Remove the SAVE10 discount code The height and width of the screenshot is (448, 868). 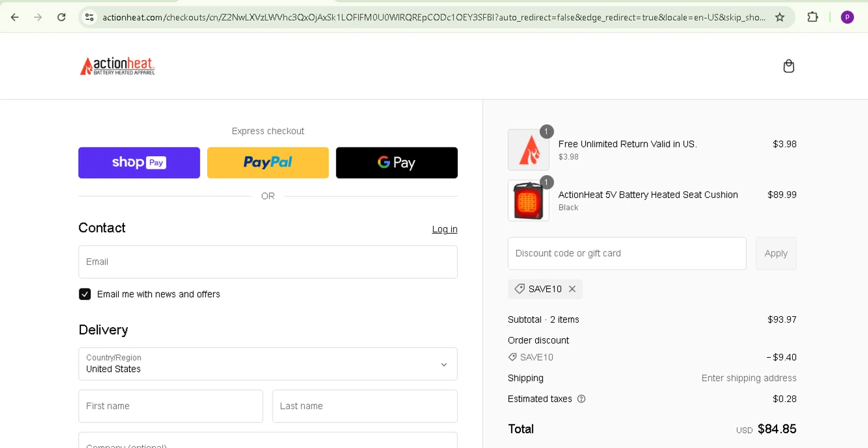click(x=572, y=289)
